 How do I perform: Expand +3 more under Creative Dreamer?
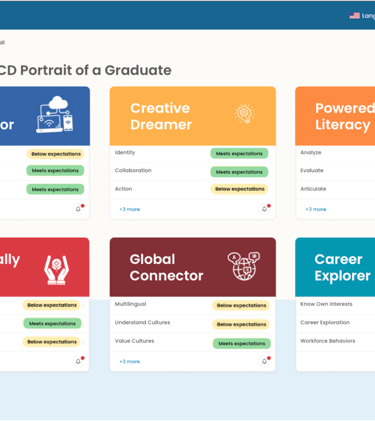pos(130,209)
